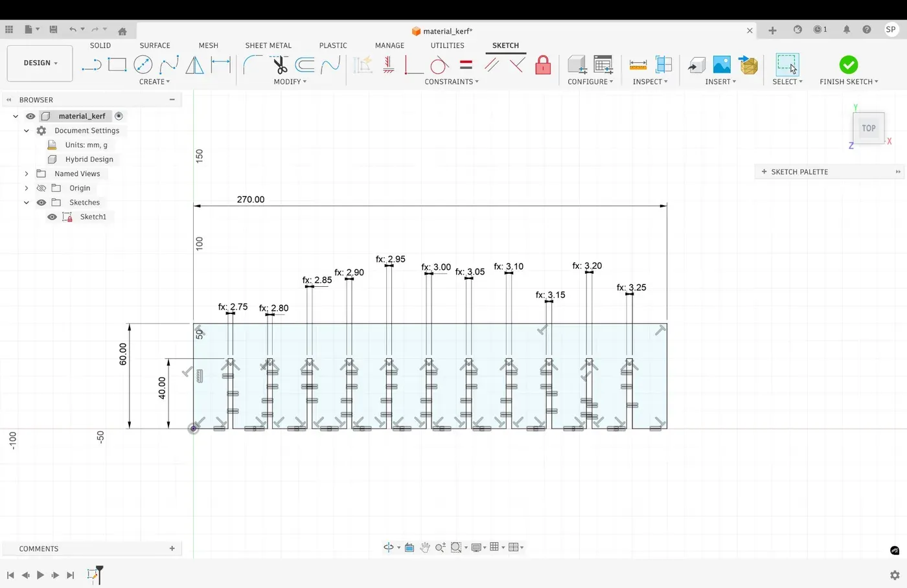Switch to the MESH tab

coord(209,45)
